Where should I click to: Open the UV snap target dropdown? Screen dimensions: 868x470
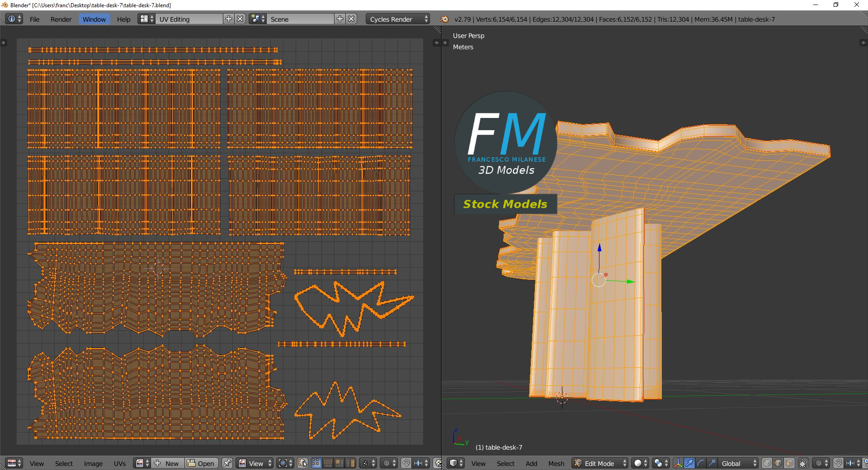[420, 463]
